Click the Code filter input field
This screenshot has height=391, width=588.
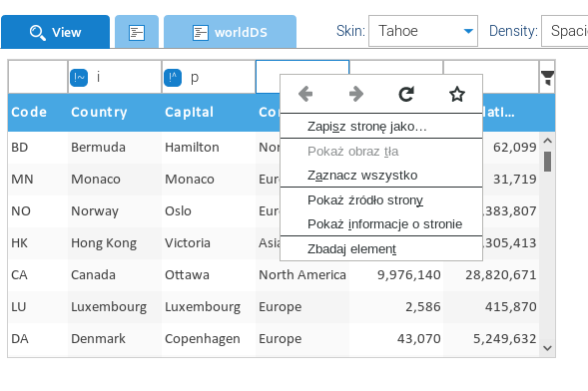38,77
